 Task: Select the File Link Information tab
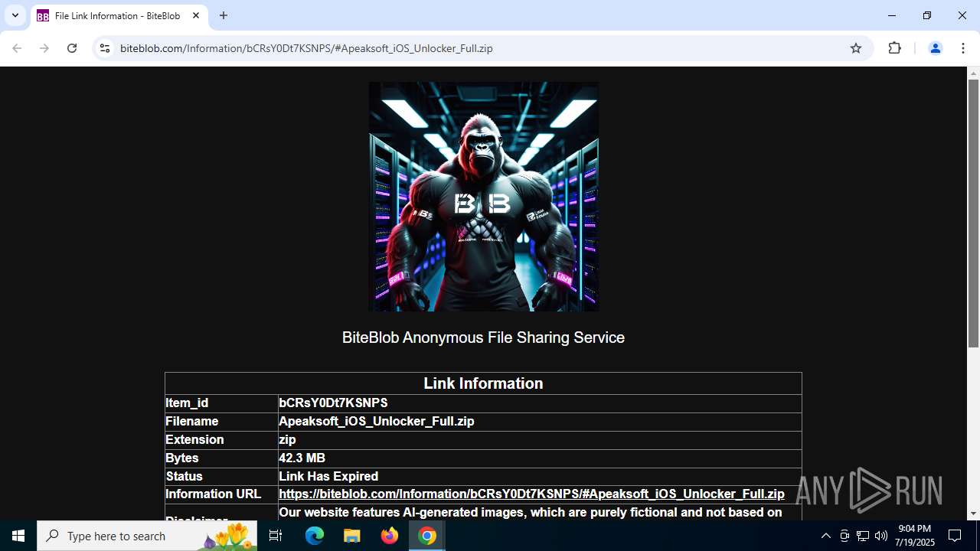point(118,15)
